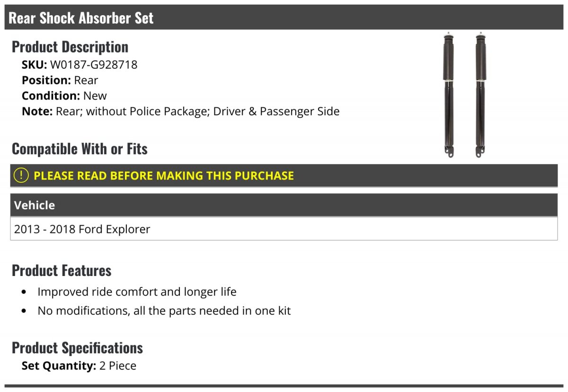Click the SKU W0187-G928718 text
This screenshot has width=568, height=392.
click(80, 65)
